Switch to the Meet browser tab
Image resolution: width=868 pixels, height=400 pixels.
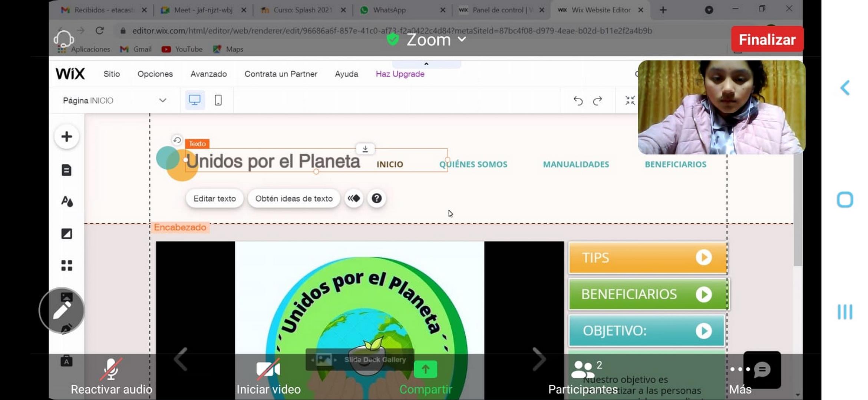point(203,10)
